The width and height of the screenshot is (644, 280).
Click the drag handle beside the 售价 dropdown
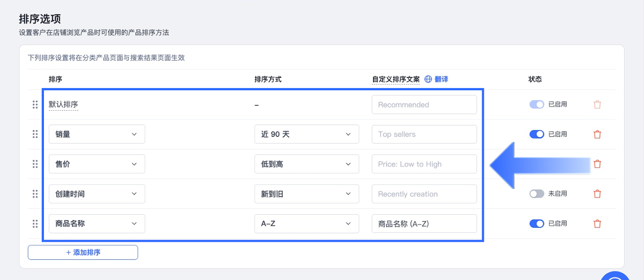coord(35,164)
